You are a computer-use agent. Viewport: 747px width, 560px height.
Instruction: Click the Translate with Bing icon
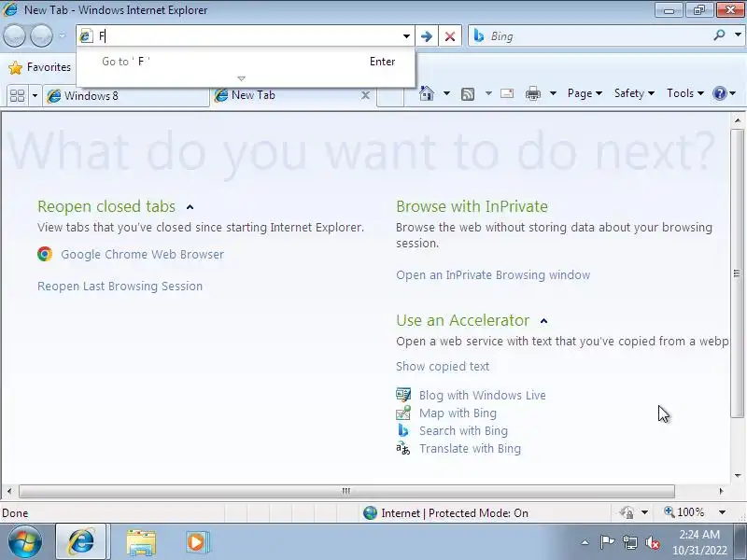[403, 448]
